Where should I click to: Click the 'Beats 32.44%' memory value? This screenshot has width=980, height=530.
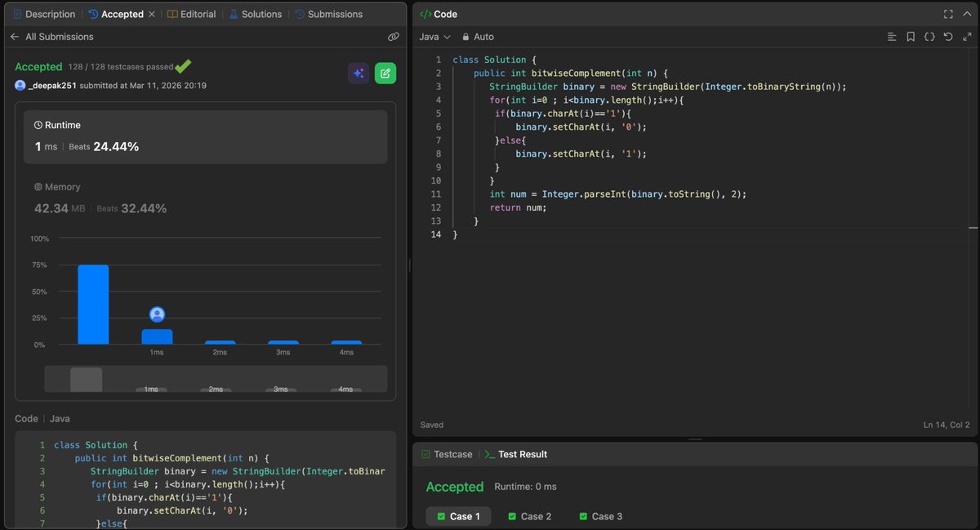tap(131, 209)
